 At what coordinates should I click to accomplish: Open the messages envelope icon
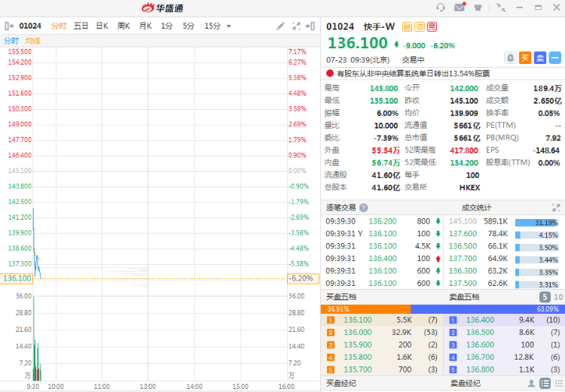pos(460,8)
